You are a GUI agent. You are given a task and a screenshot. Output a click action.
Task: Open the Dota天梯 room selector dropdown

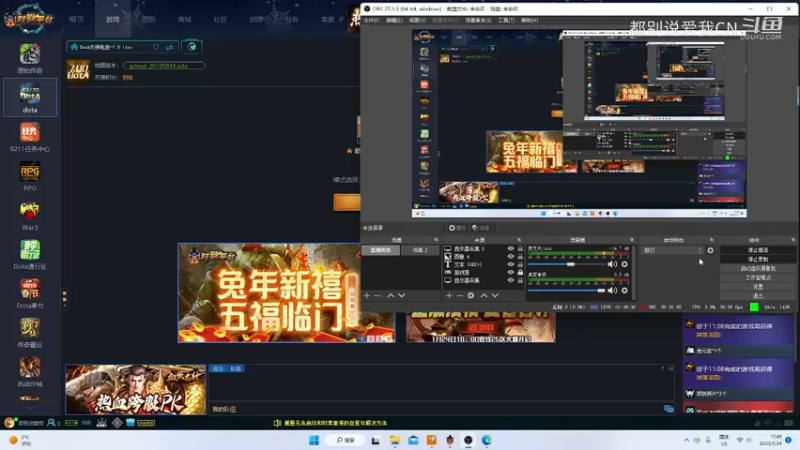click(x=122, y=47)
